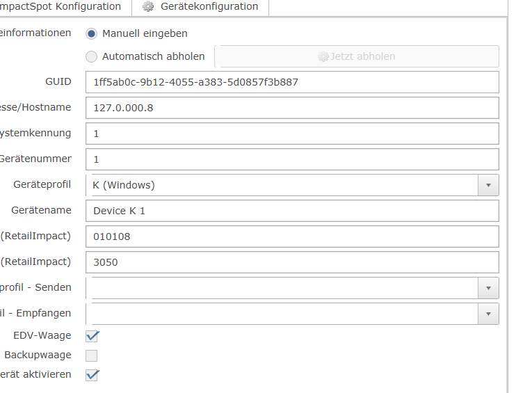Click the RetailImpact field containing 3050
532x393 pixels.
click(292, 262)
